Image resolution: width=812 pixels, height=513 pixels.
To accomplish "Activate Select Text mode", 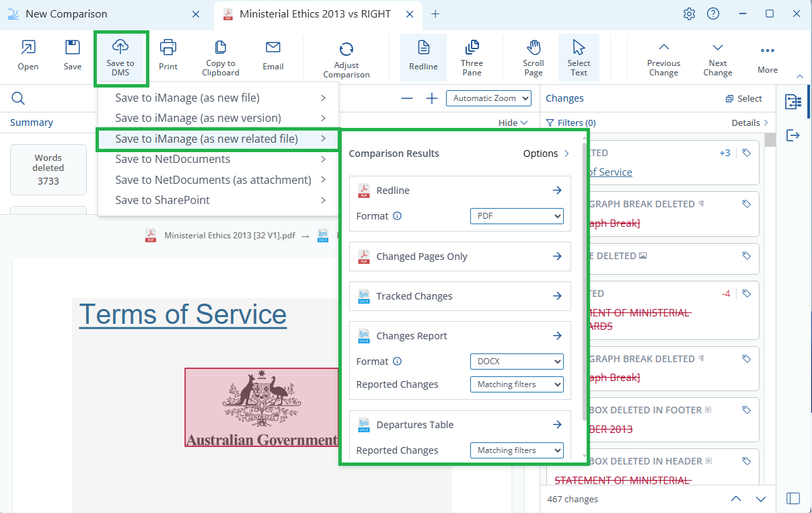I will tap(579, 58).
